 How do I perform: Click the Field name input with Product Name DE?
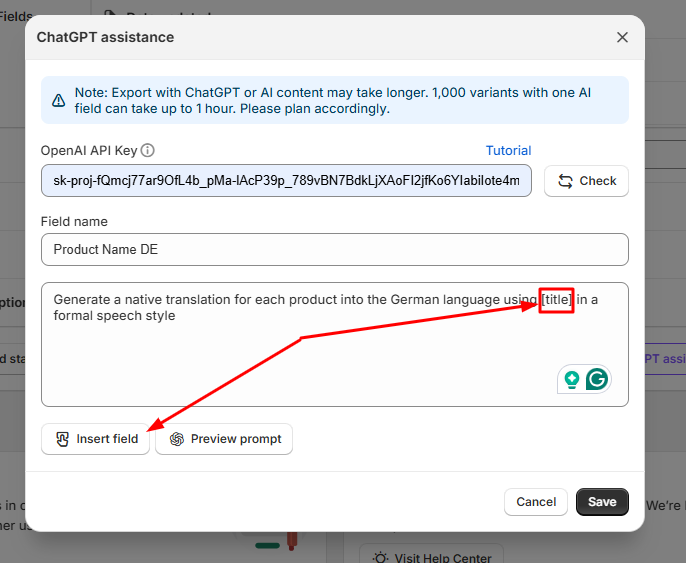click(335, 249)
